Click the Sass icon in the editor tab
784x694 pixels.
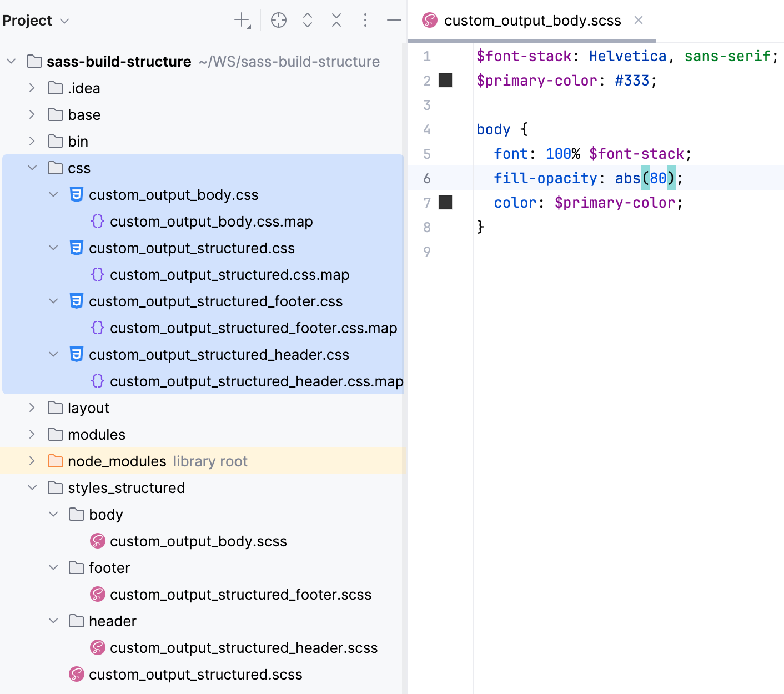pyautogui.click(x=429, y=20)
